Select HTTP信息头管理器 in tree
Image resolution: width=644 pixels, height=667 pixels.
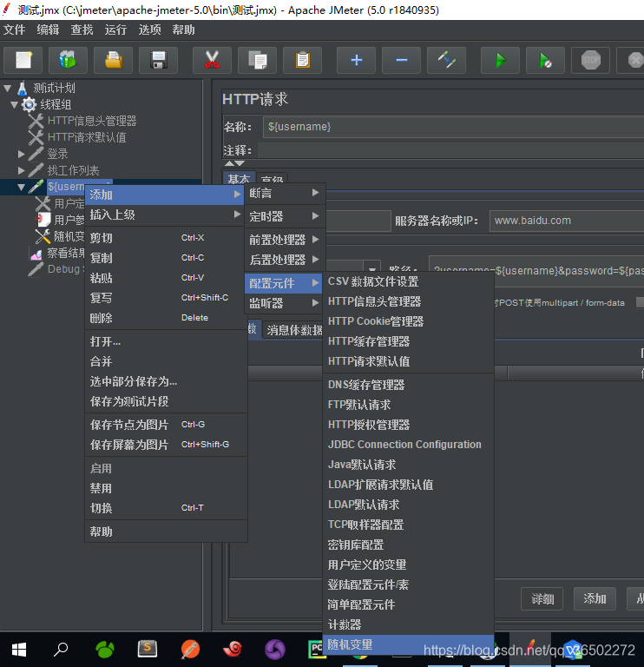pos(92,121)
